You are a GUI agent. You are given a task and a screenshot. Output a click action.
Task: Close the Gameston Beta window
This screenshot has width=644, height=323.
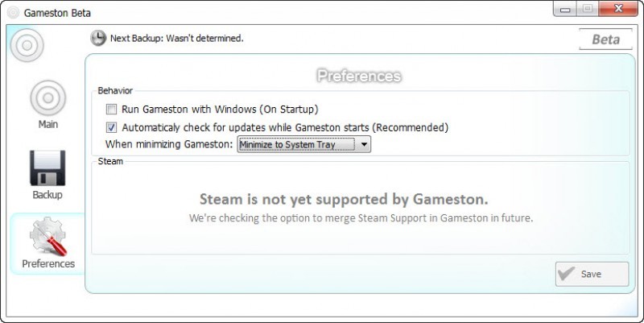618,9
